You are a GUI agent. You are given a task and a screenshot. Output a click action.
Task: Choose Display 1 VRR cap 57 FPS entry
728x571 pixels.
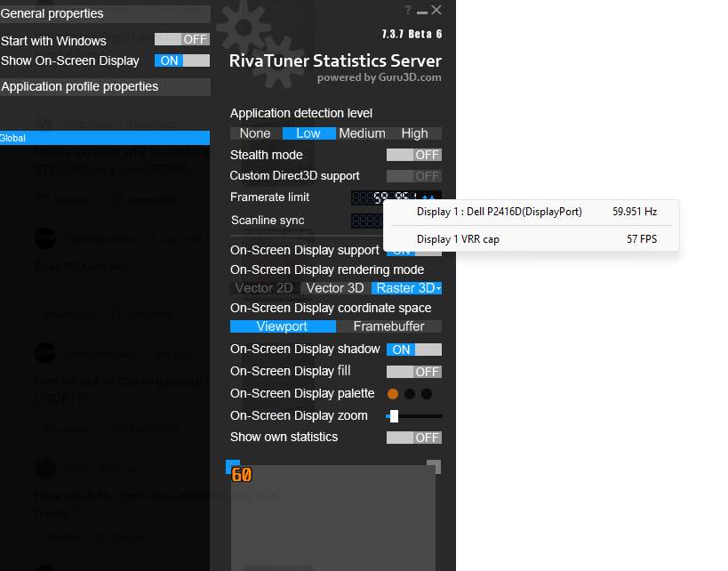532,239
